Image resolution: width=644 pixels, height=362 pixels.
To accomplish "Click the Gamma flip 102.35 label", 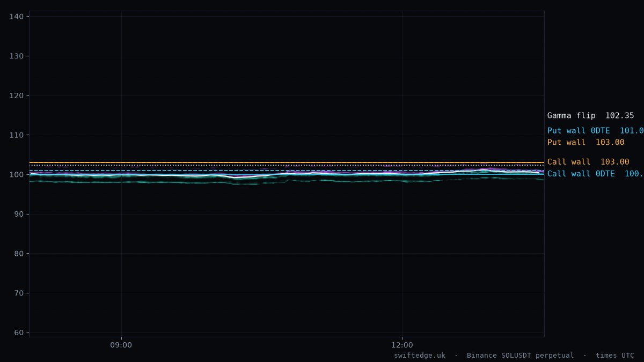I will click(590, 116).
